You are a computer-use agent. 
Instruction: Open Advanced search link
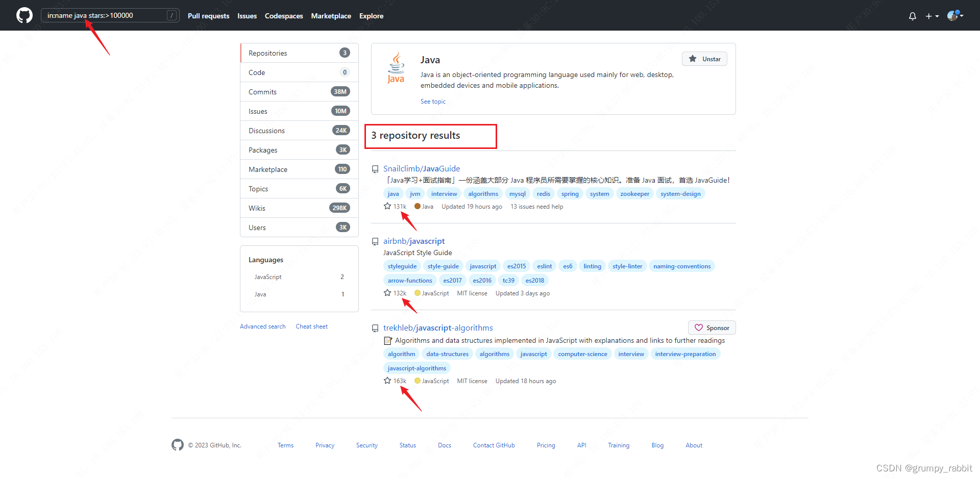pos(263,326)
